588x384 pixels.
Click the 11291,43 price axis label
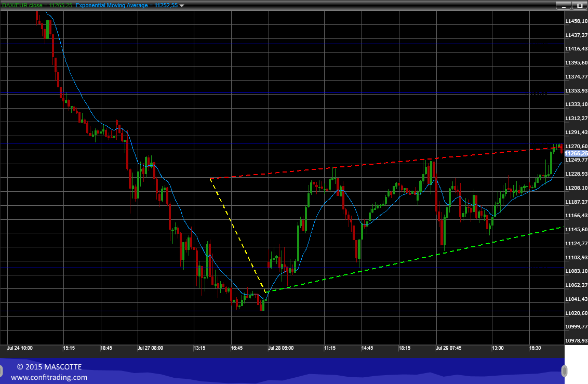pos(576,133)
